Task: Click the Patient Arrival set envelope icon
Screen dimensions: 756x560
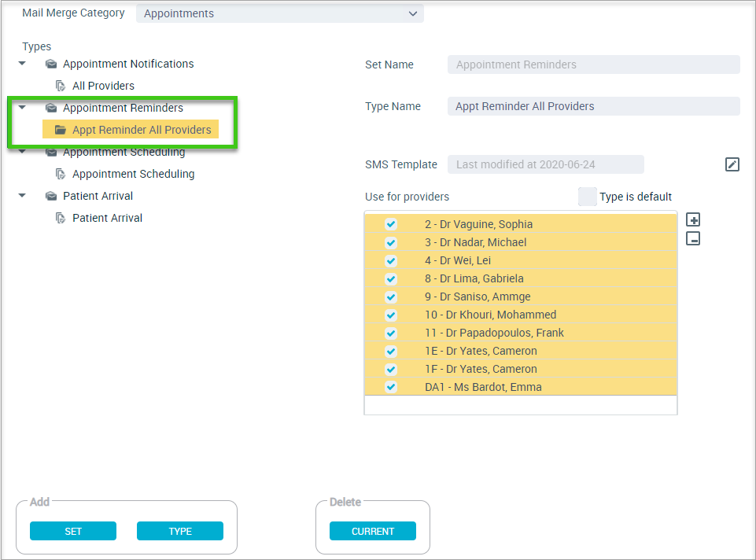Action: [51, 196]
